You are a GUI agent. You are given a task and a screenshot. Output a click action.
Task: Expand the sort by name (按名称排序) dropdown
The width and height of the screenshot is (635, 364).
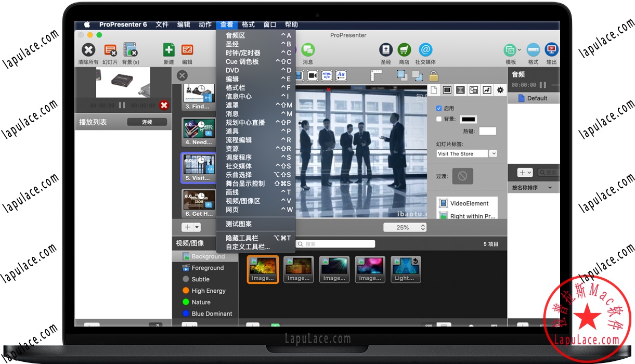click(550, 188)
